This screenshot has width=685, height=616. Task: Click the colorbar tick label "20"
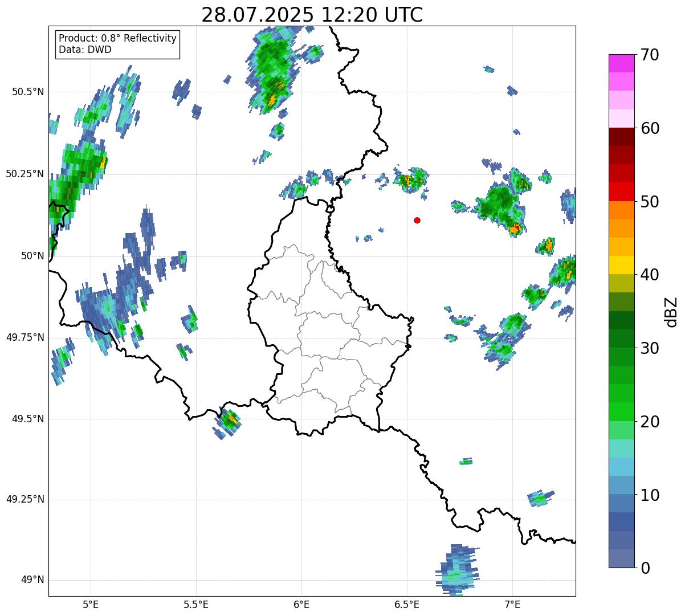(x=650, y=422)
